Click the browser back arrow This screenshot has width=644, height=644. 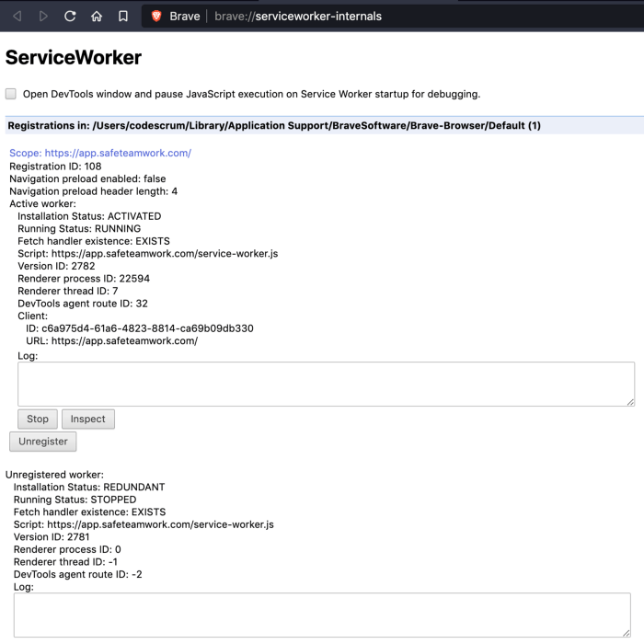(x=17, y=17)
